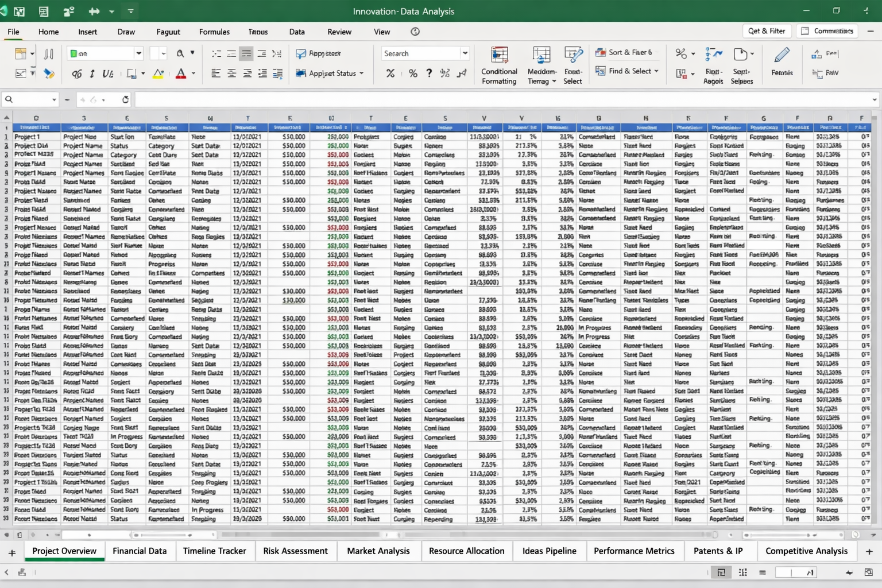Click the Foeat-Select cell styles icon

point(573,55)
